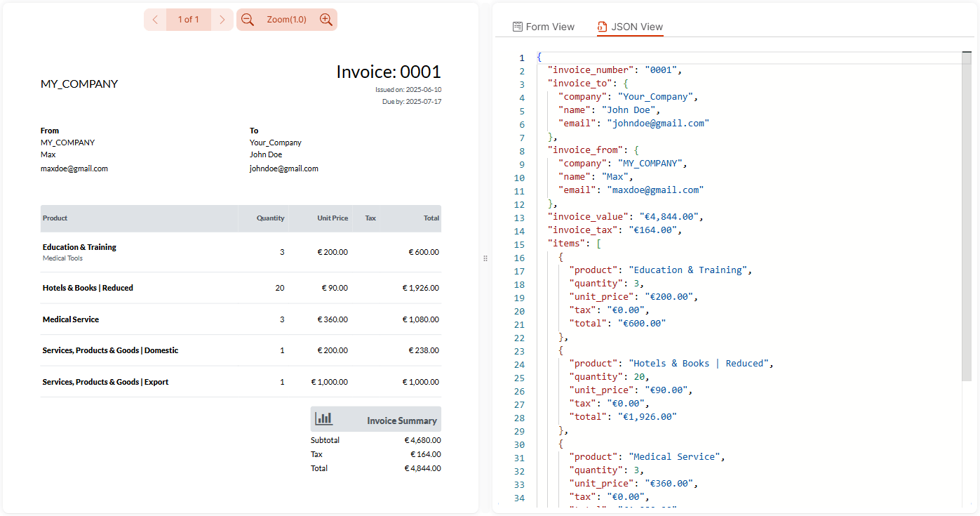The height and width of the screenshot is (516, 980).
Task: Click the Product column header
Action: coord(55,218)
